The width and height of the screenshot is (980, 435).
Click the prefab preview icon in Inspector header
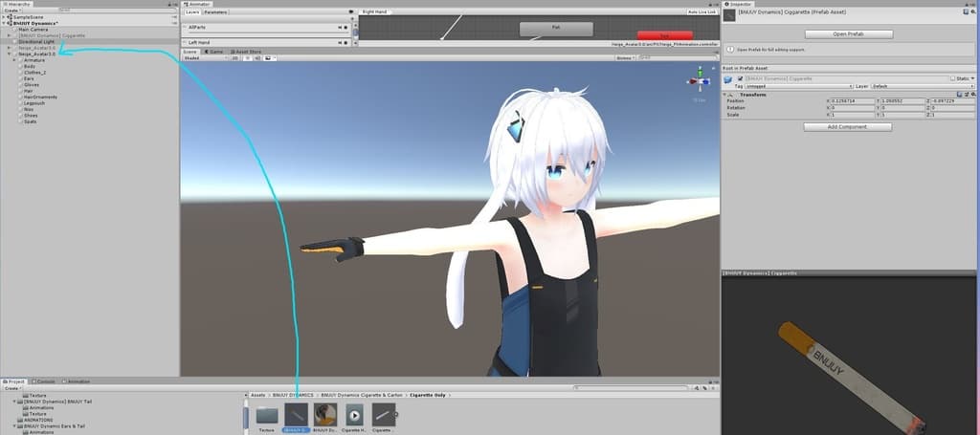(730, 15)
